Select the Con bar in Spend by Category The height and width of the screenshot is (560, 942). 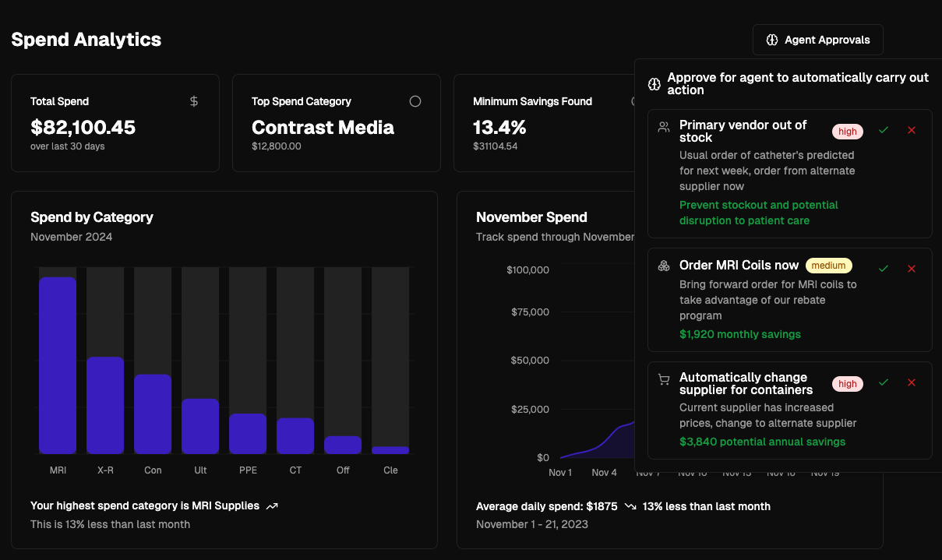coord(153,414)
